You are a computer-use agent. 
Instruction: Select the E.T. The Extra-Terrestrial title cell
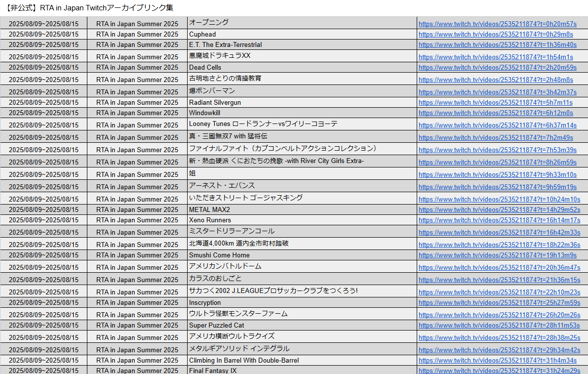(x=302, y=44)
